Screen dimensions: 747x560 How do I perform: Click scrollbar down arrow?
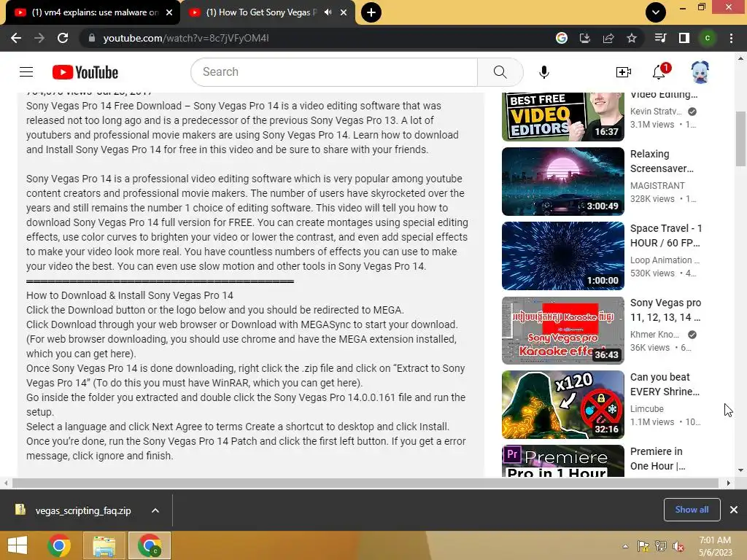[x=740, y=470]
